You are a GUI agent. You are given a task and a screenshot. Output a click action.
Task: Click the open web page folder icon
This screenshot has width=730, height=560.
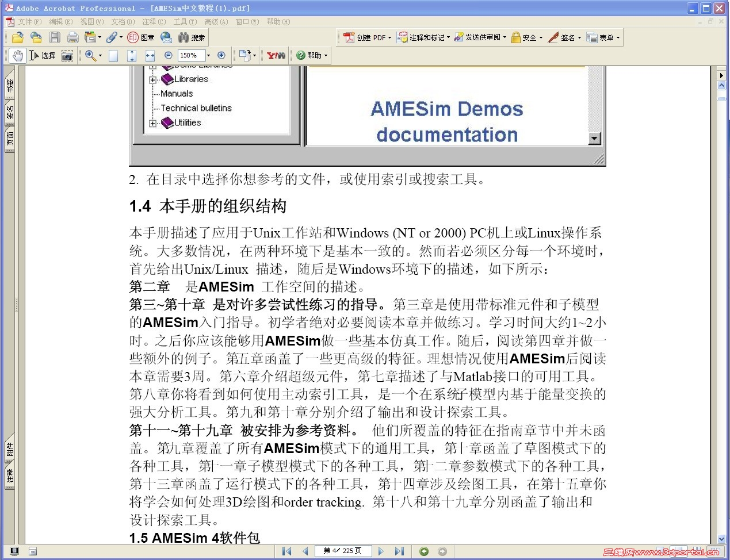36,37
